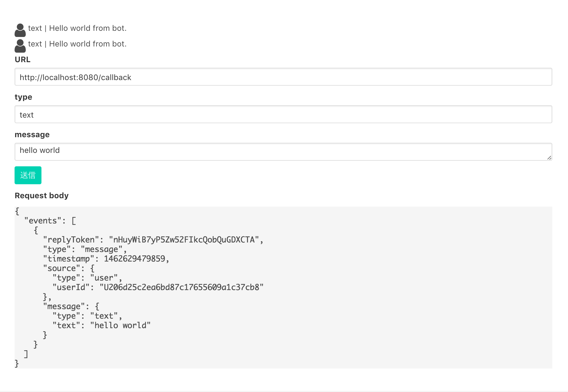Click the URL label
The height and width of the screenshot is (392, 568).
click(22, 60)
